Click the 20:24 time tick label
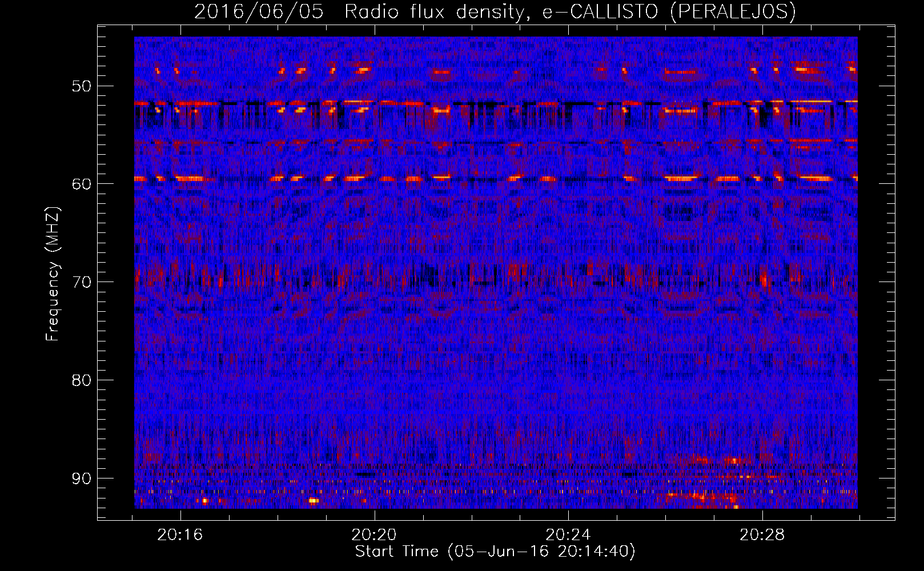The image size is (924, 571). pyautogui.click(x=568, y=535)
